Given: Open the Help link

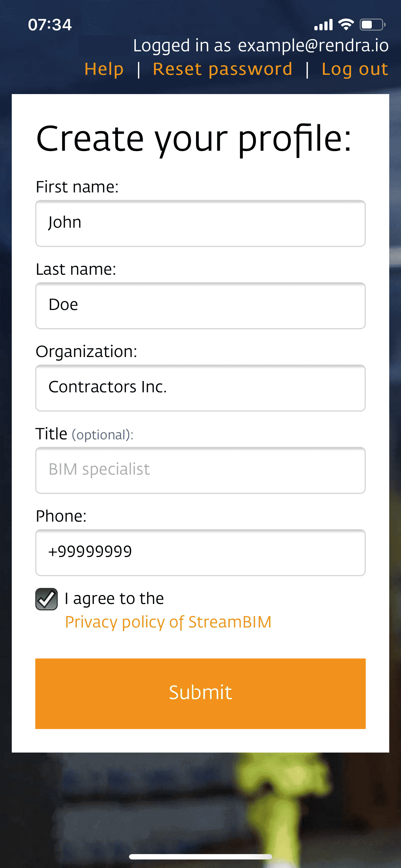Looking at the screenshot, I should 104,69.
